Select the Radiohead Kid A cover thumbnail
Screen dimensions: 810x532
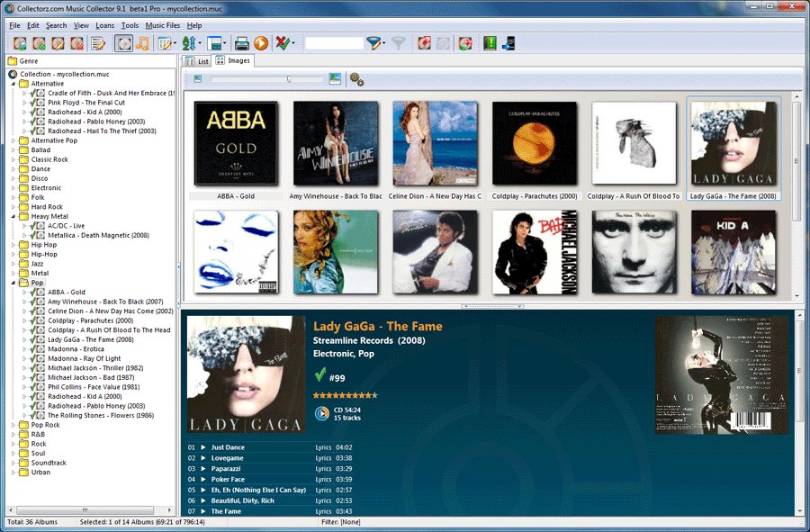733,252
